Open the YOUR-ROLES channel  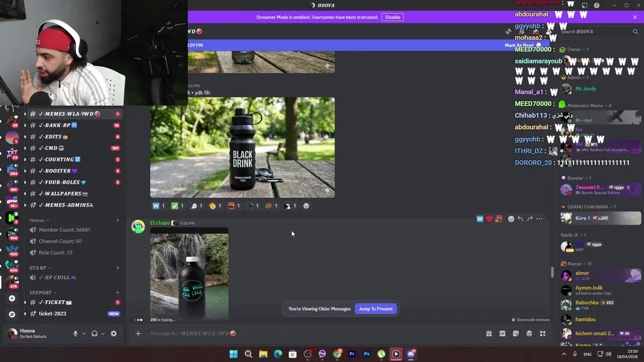73,182
